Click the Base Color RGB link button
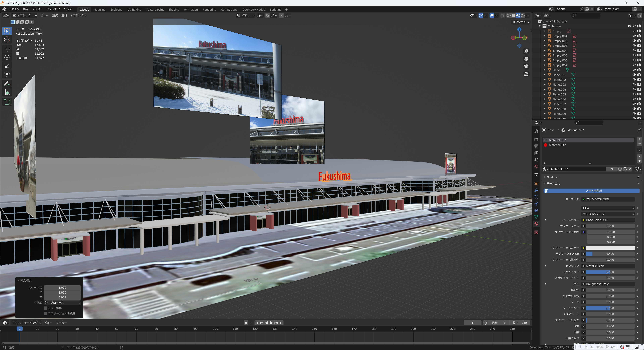Viewport: 644px width, 350px height. 608,220
